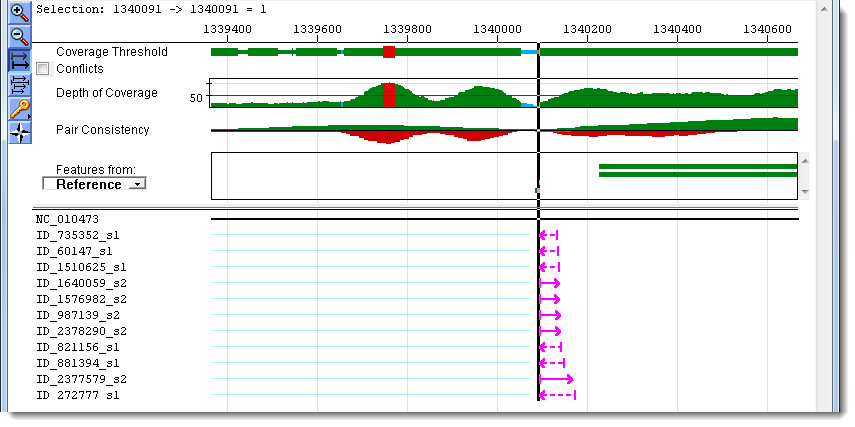
Task: Click the zoom out magnifier icon
Action: pyautogui.click(x=20, y=37)
